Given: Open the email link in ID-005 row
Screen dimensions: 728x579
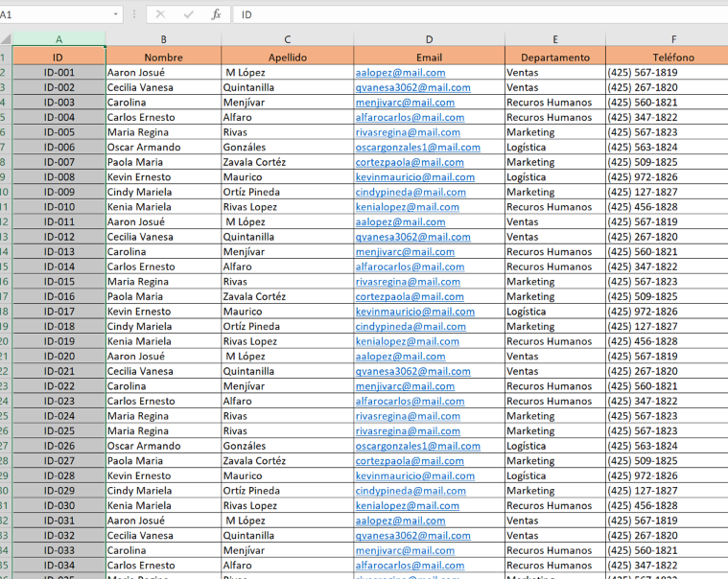Looking at the screenshot, I should pos(408,132).
